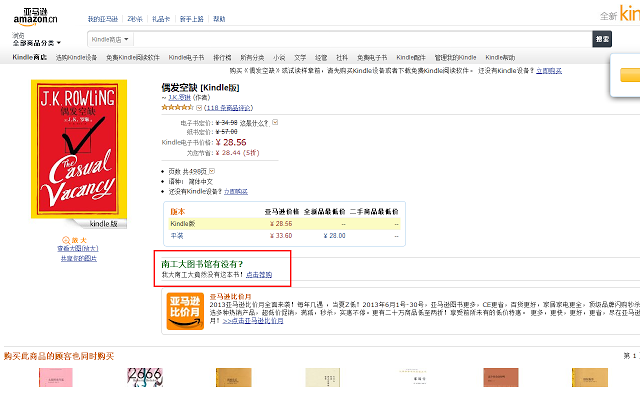This screenshot has height=400, width=640.
Task: Open >>点击亚马逊比价月 promo link
Action: [253, 321]
